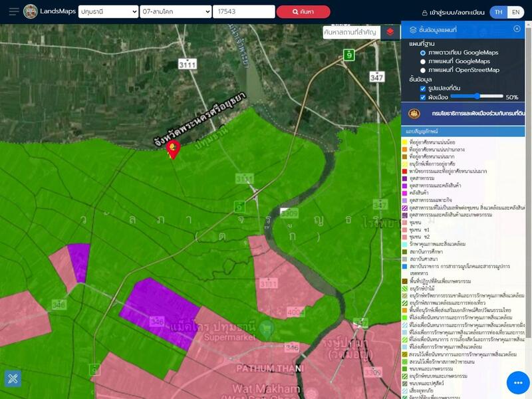Toggle the ผังเมือง layer checkbox

[423, 97]
